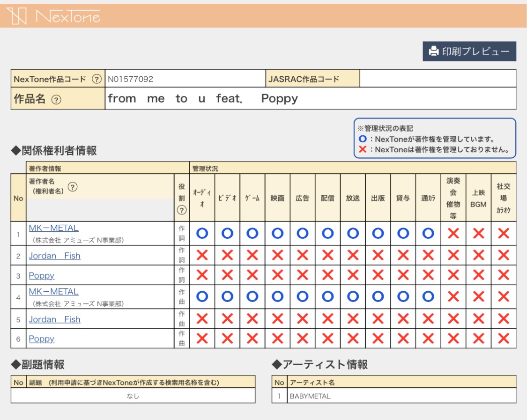
Task: Open Poppy lyricist link in row 3
Action: [x=42, y=275]
